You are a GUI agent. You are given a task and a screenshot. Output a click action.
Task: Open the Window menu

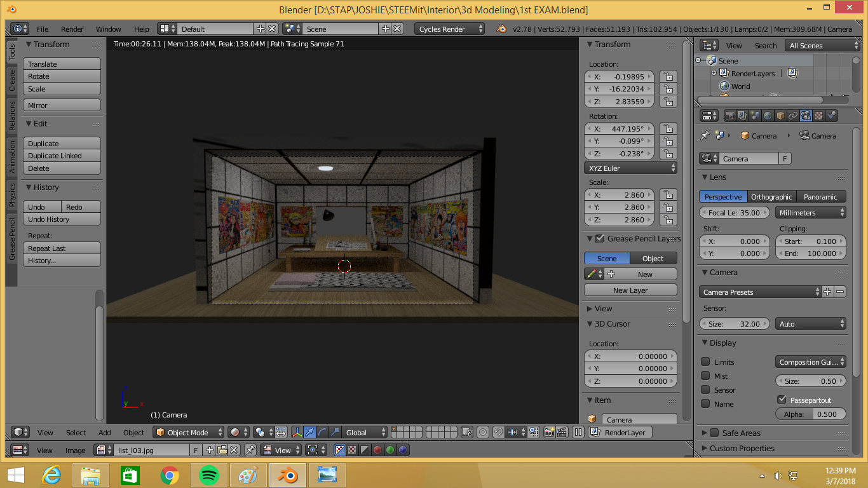coord(109,29)
